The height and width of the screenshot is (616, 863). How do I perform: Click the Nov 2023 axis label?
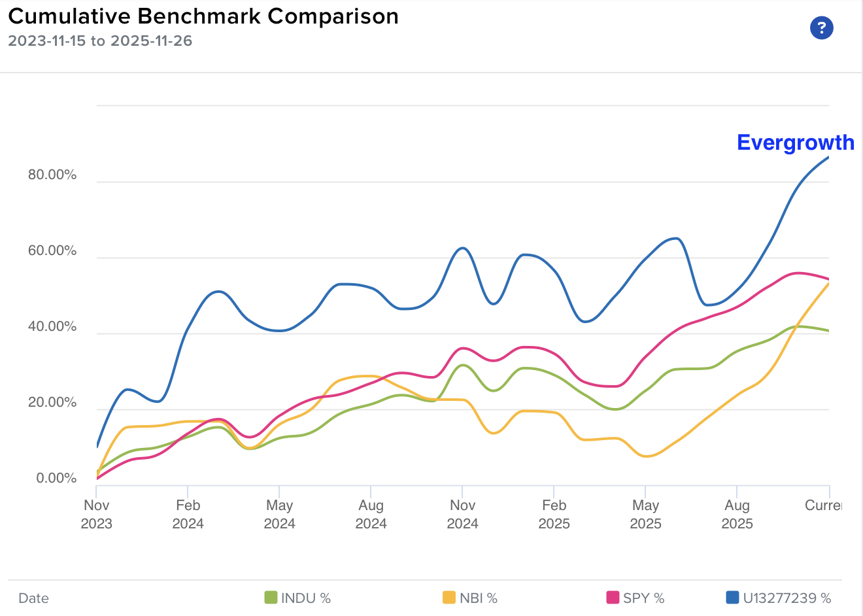pyautogui.click(x=97, y=514)
